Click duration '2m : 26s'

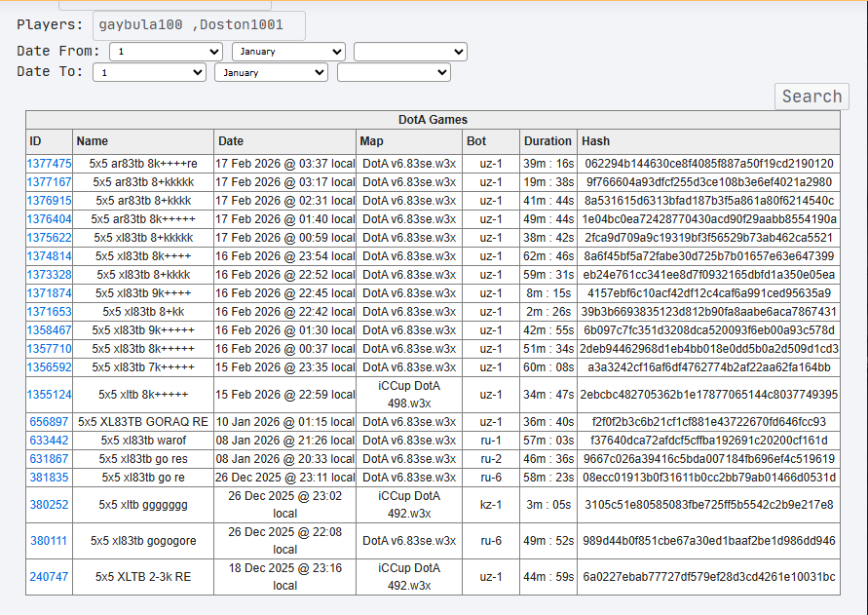coord(548,312)
